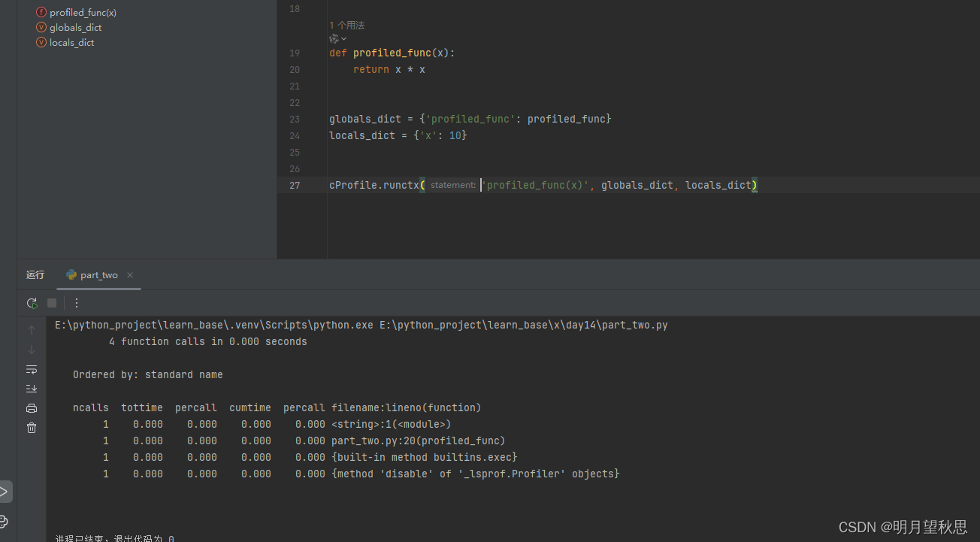980x542 pixels.
Task: Click the '1 个用法' usages hint
Action: [x=346, y=26]
